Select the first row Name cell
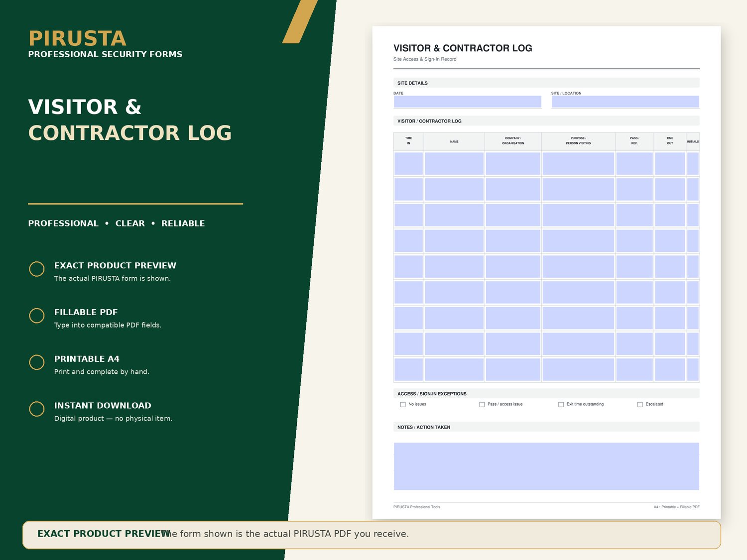The height and width of the screenshot is (560, 747). 454,164
